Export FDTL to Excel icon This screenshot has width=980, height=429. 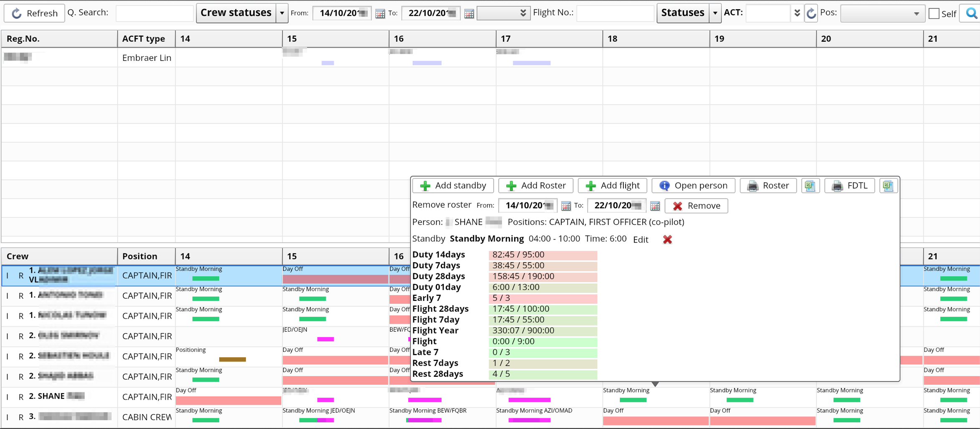point(888,185)
